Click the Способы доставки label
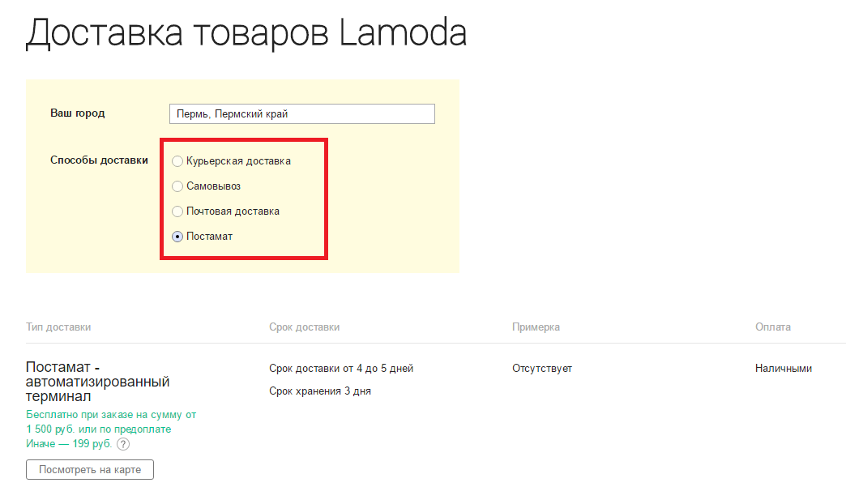This screenshot has height=504, width=846. [100, 160]
